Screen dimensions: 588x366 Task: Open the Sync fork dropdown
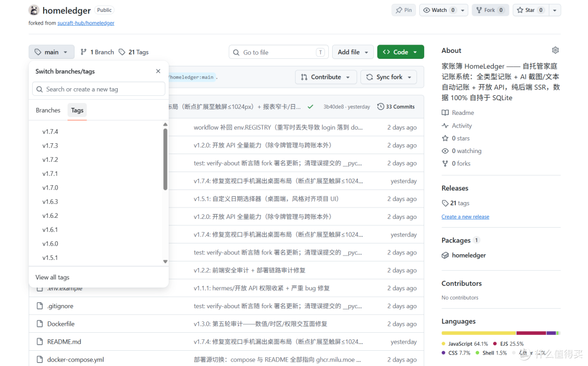(x=389, y=77)
